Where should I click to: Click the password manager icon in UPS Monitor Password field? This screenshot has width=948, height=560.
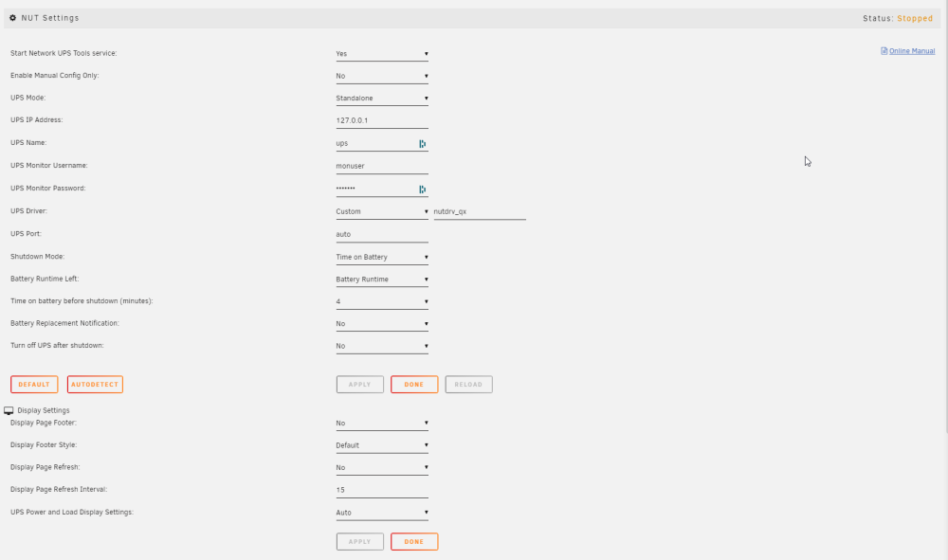point(422,190)
